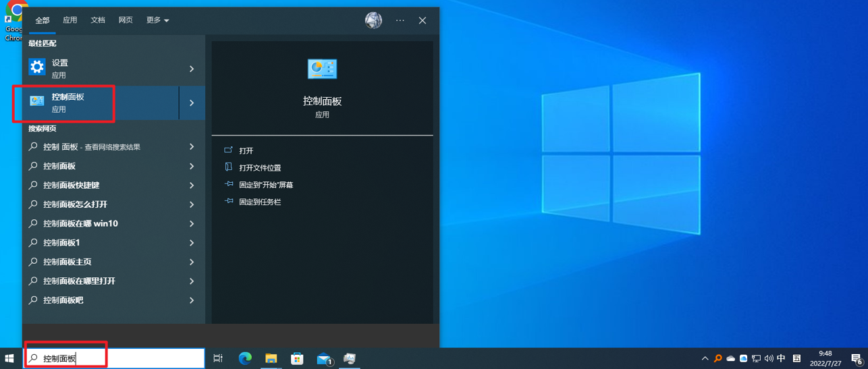Click 打开 in the preview pane
Viewport: 868px width, 369px height.
(x=246, y=150)
